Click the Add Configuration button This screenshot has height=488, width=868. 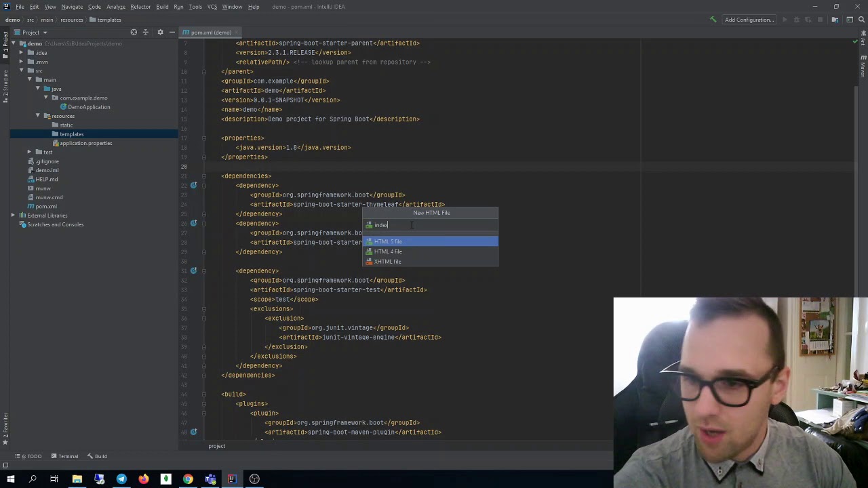coord(749,20)
